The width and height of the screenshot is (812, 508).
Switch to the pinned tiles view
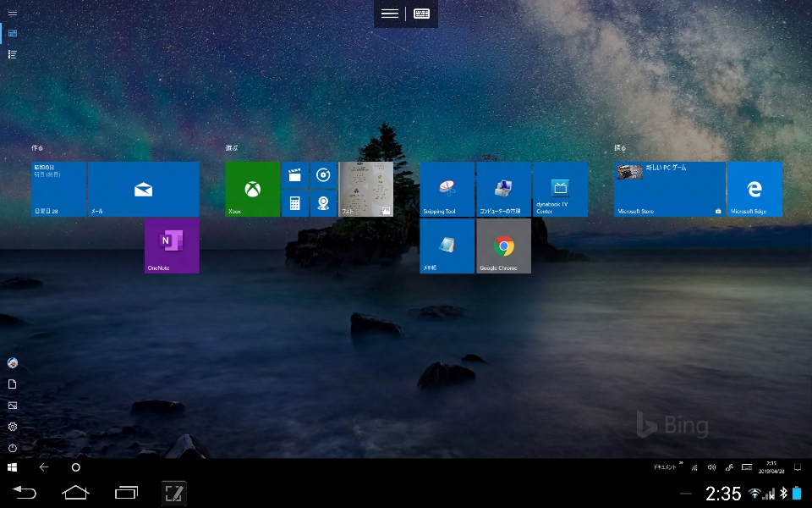click(x=12, y=33)
